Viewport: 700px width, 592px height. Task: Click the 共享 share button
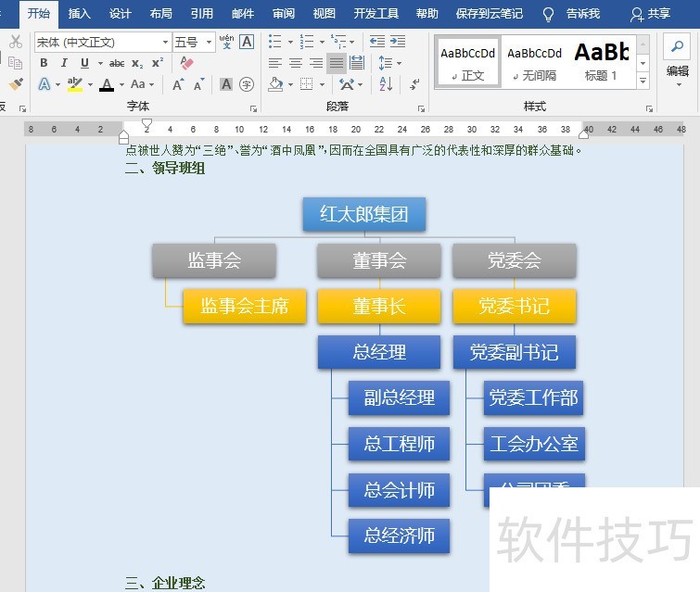[650, 14]
